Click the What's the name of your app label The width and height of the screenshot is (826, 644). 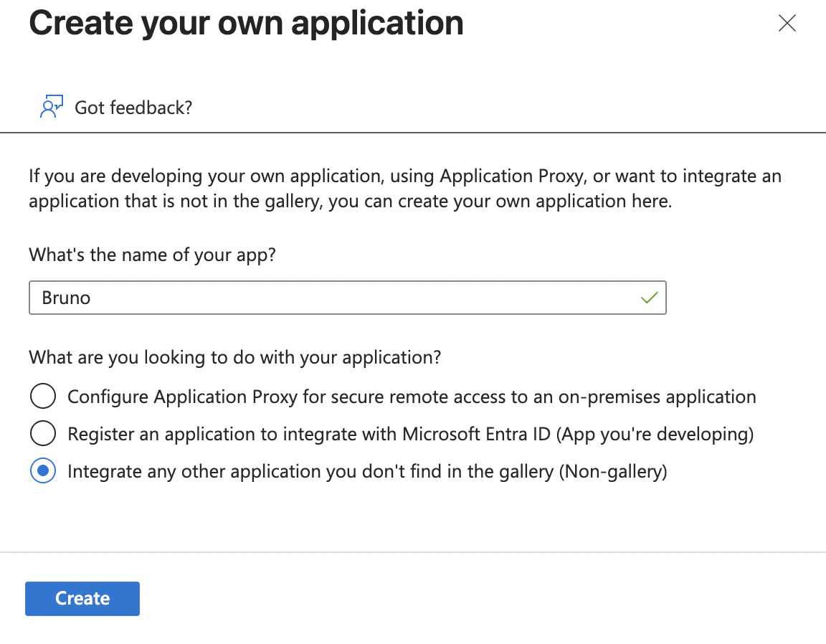pyautogui.click(x=152, y=255)
